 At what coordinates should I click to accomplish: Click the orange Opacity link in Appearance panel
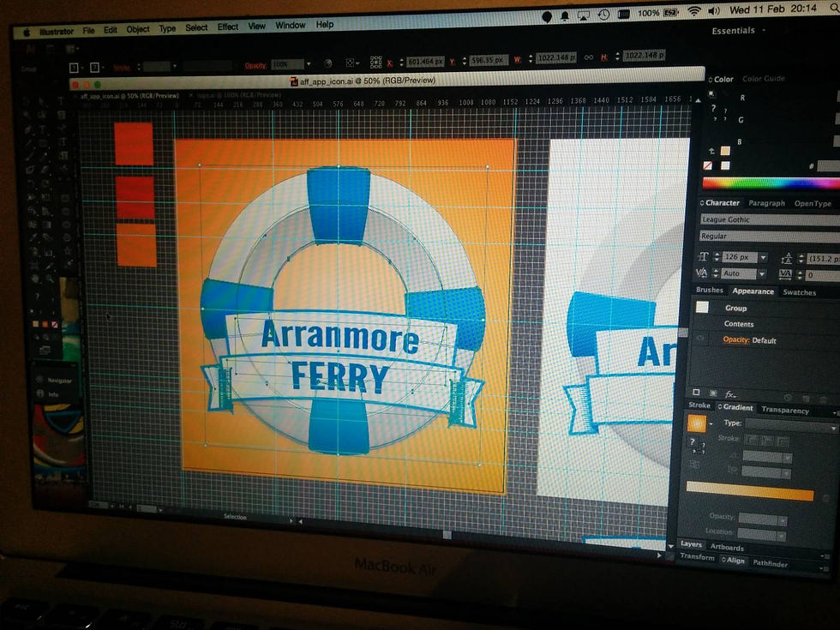(x=736, y=339)
